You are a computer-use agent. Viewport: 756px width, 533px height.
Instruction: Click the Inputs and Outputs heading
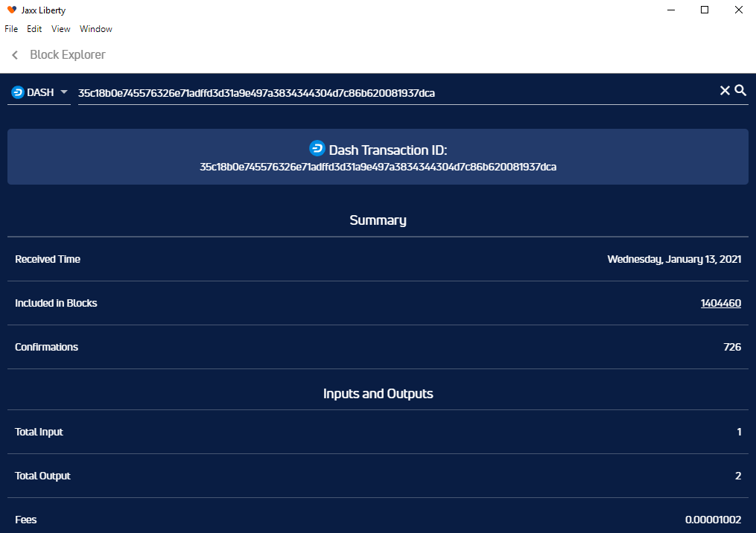[378, 394]
